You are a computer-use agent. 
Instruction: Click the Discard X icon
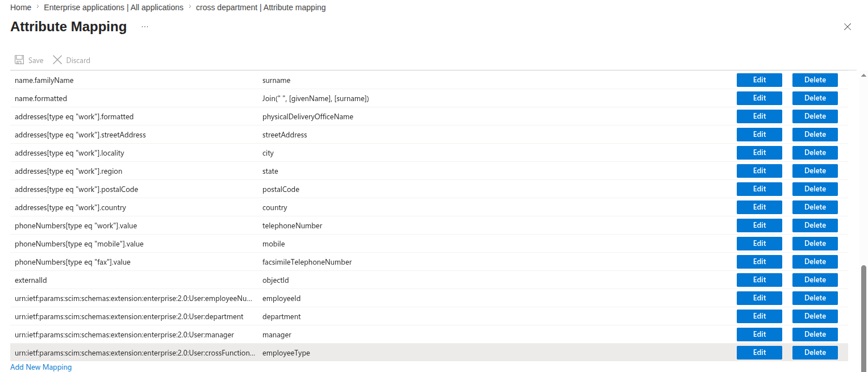tap(57, 60)
